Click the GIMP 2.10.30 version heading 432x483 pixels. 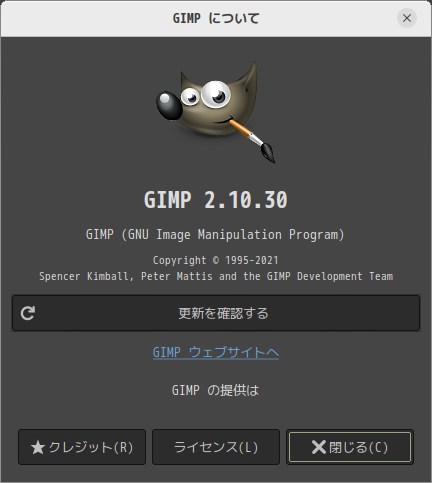pyautogui.click(x=216, y=200)
